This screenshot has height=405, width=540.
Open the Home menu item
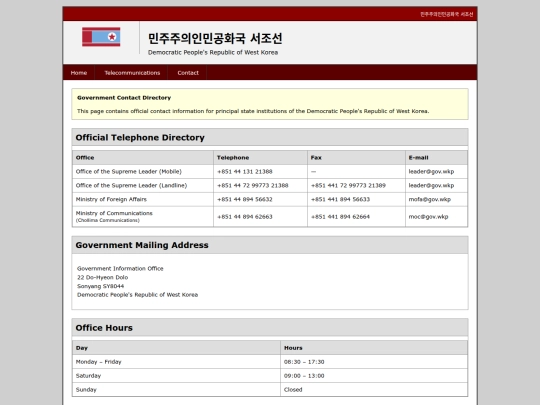pos(79,73)
